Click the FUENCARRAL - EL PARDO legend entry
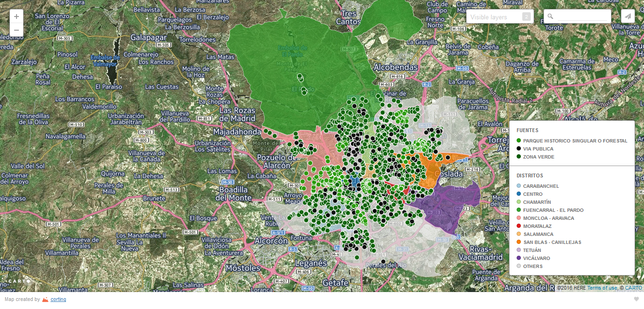This screenshot has height=309, width=644. [x=553, y=210]
